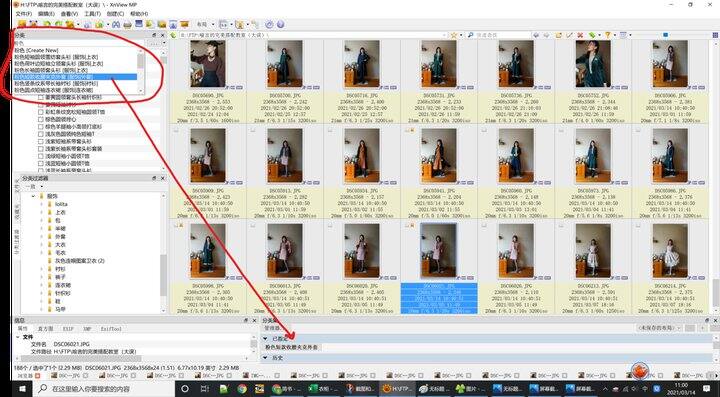Switch to the EXIF tab in info panel
The image size is (720, 397).
pyautogui.click(x=68, y=329)
